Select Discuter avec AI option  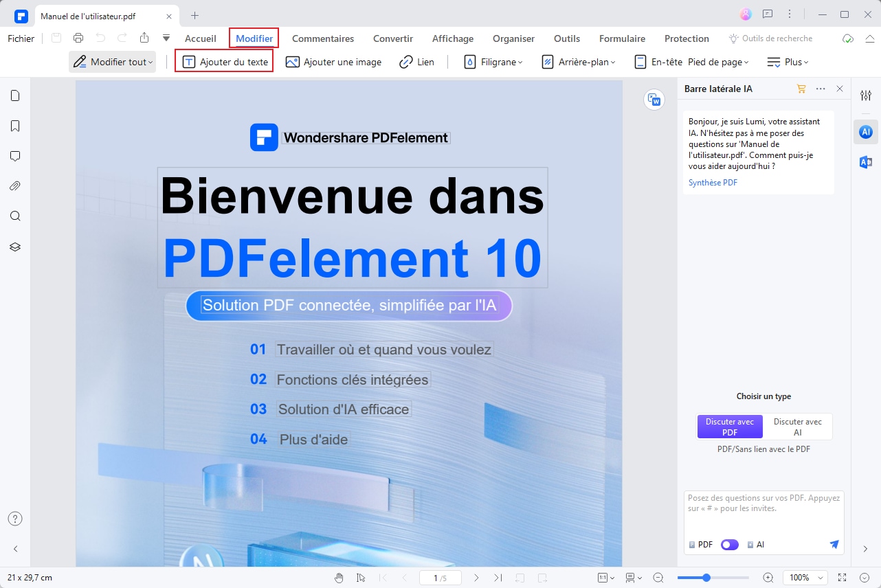pyautogui.click(x=797, y=427)
